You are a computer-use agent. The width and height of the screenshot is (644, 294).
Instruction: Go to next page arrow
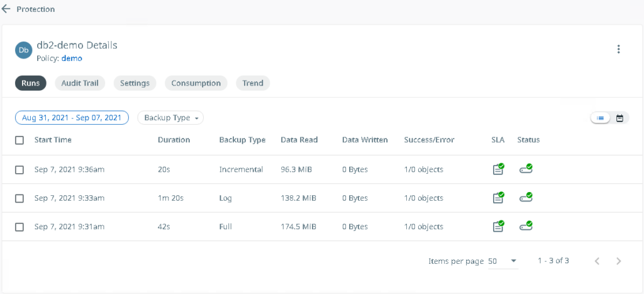[x=618, y=261]
